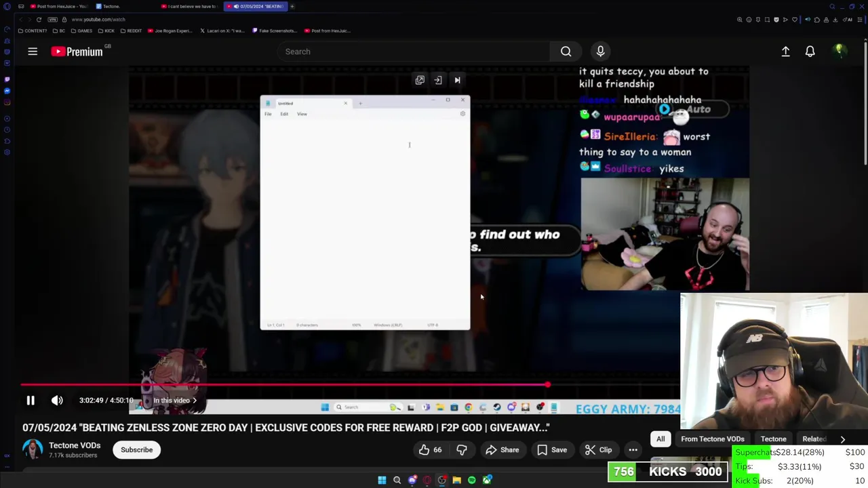The image size is (868, 488).
Task: Open the File menu in Notepad window
Action: (268, 114)
